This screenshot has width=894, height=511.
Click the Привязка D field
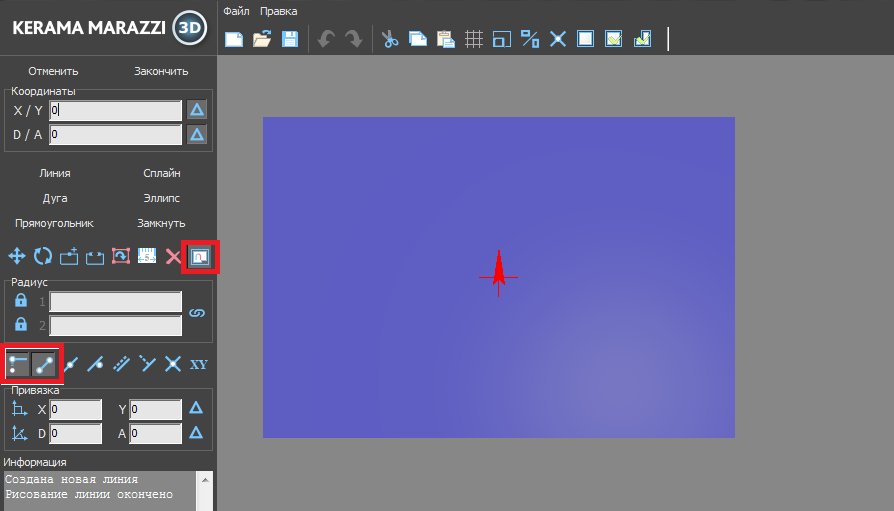click(76, 433)
